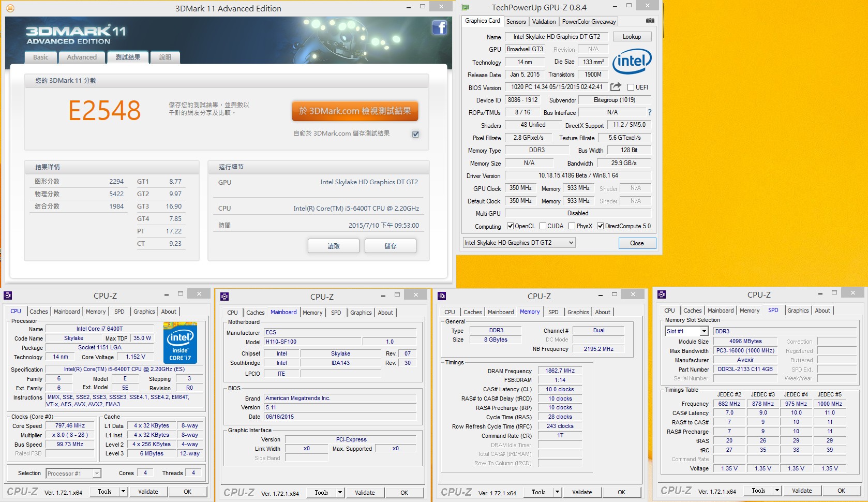Click the 3DMark 11 title bar app icon

click(10, 8)
